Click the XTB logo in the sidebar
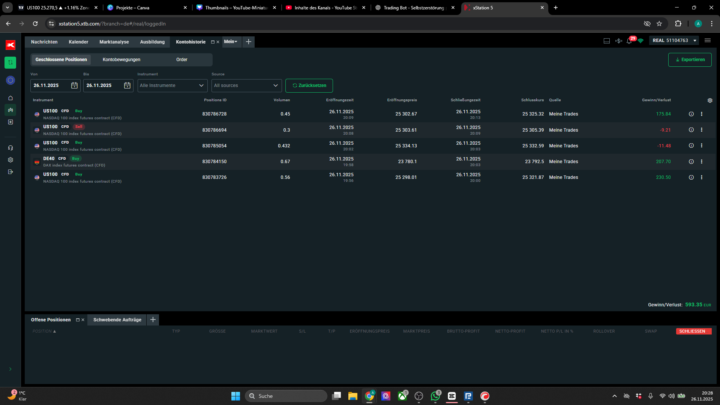This screenshot has width=720, height=405. [x=10, y=45]
